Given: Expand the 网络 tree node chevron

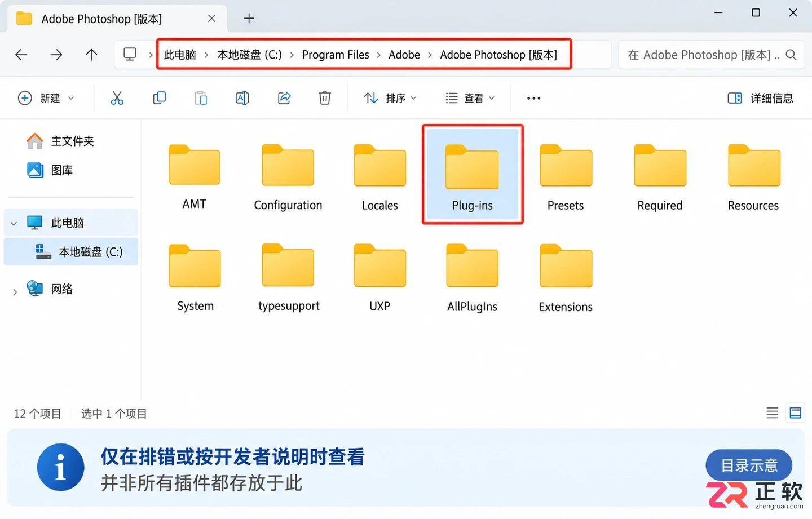Looking at the screenshot, I should pyautogui.click(x=15, y=291).
